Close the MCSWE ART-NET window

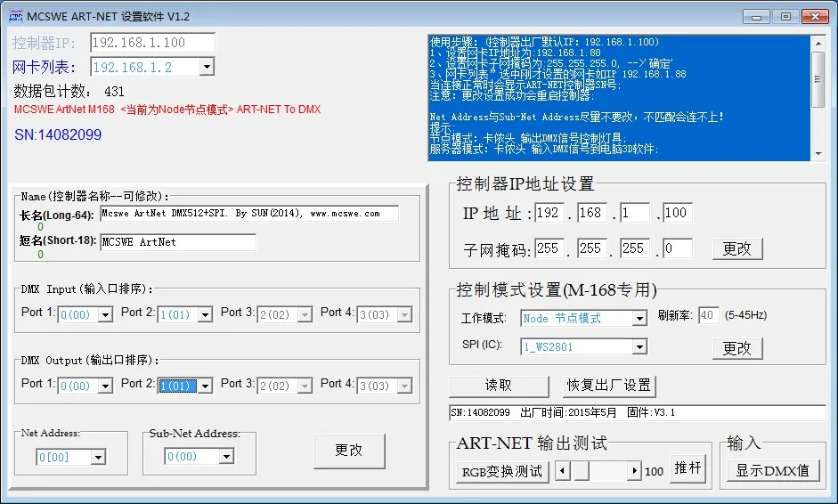coord(815,17)
